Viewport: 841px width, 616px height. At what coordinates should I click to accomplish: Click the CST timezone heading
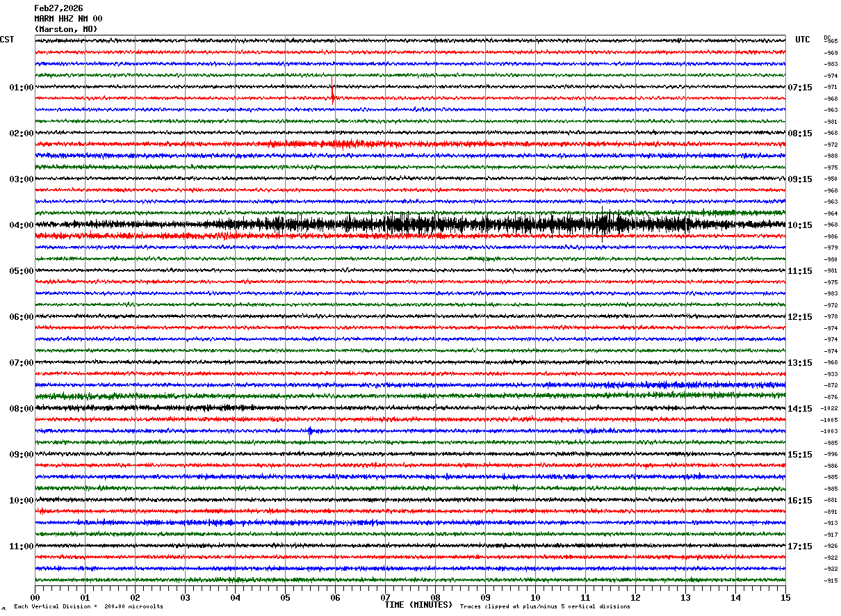7,40
